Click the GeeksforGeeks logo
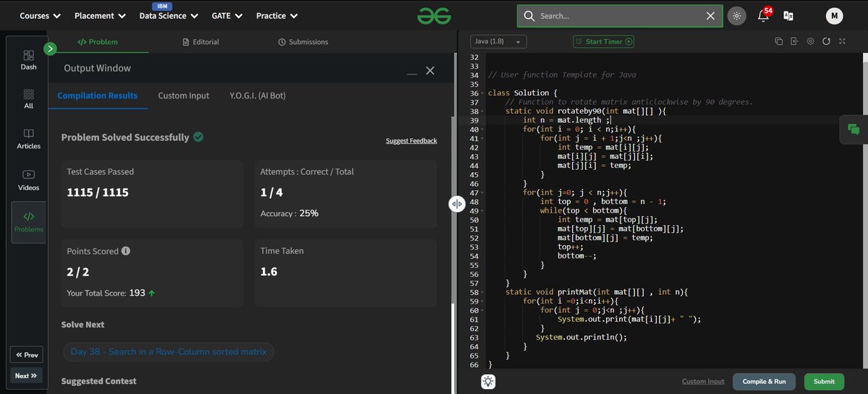 (x=434, y=15)
